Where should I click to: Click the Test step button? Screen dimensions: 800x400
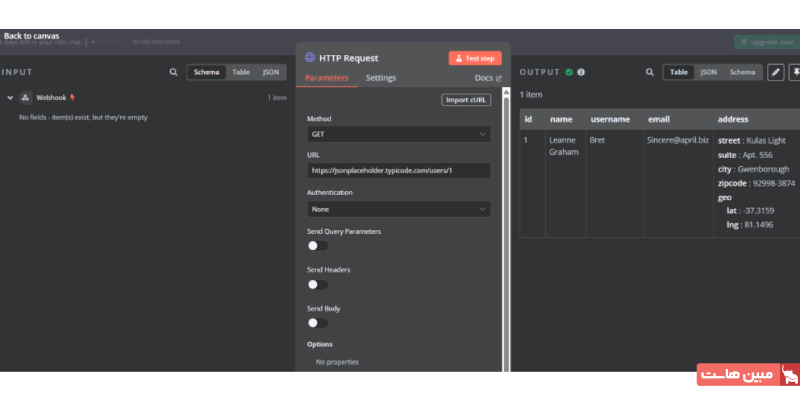[475, 58]
